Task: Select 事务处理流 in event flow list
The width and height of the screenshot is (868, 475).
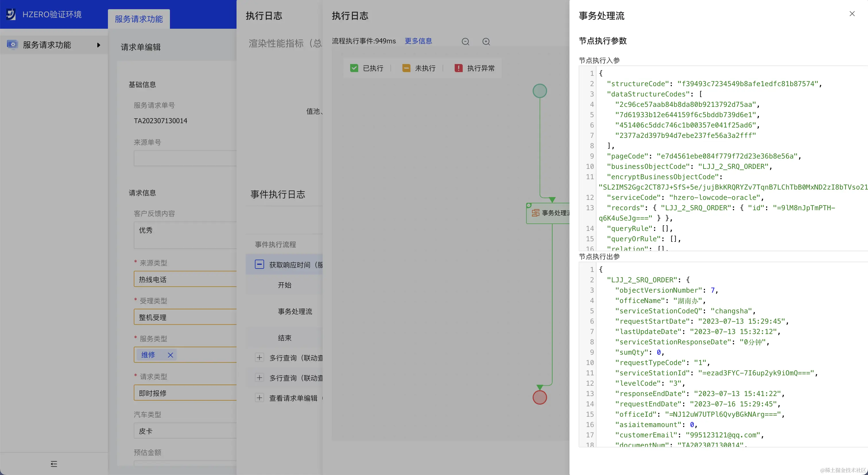Action: tap(294, 312)
